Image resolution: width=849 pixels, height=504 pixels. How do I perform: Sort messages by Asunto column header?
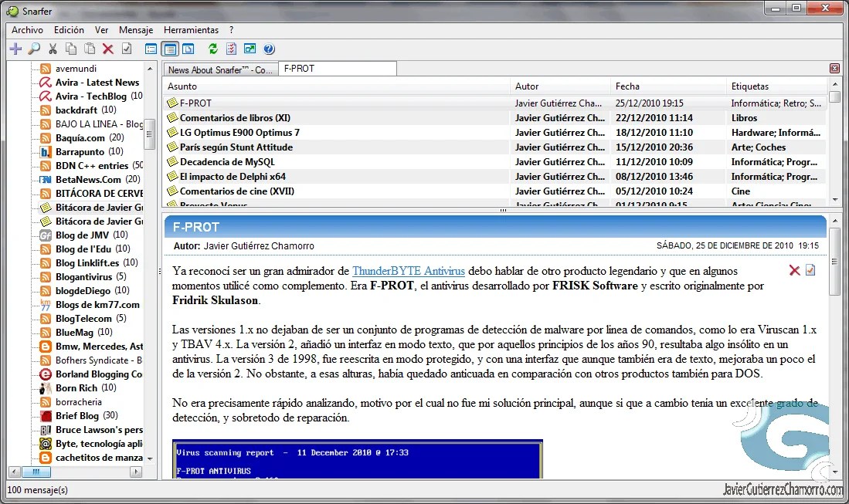point(336,86)
